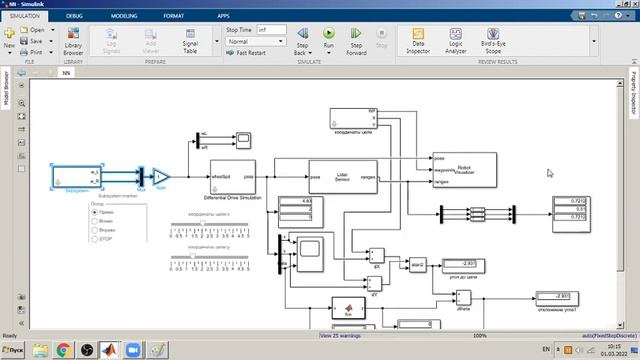Expand the Print dropdown arrow
Screen dimensions: 640x360
[51, 52]
